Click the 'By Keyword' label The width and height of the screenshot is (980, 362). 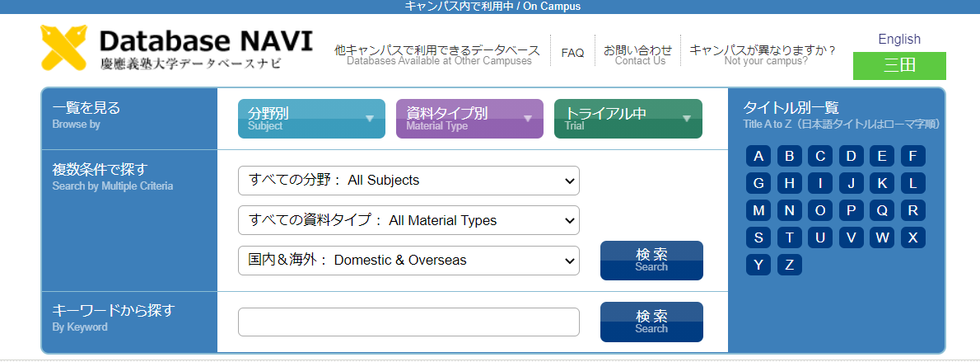(80, 327)
